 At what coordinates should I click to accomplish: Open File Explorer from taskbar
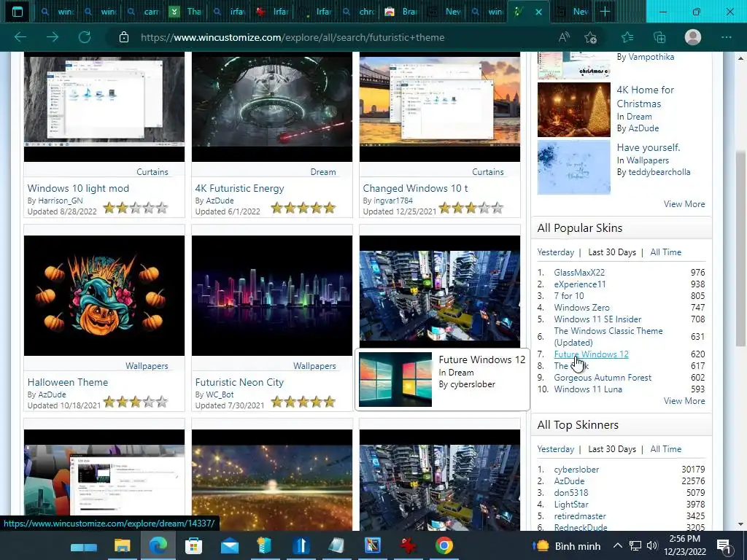click(122, 545)
